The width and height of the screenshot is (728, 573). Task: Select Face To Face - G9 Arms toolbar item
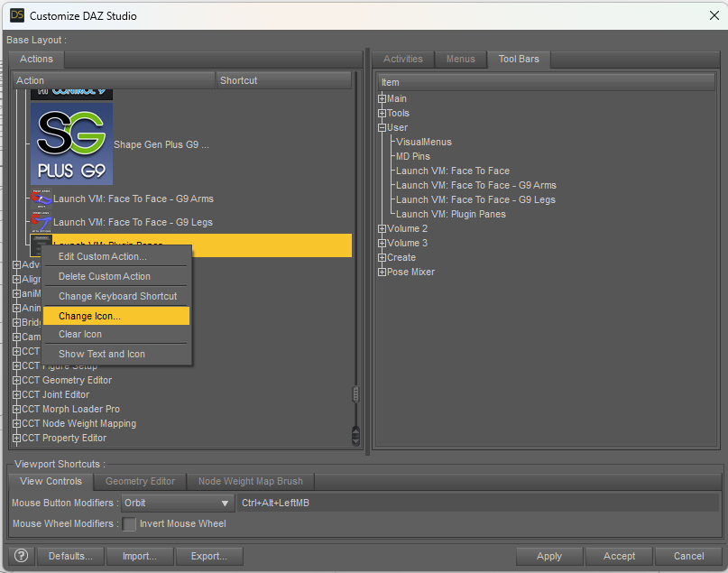476,185
